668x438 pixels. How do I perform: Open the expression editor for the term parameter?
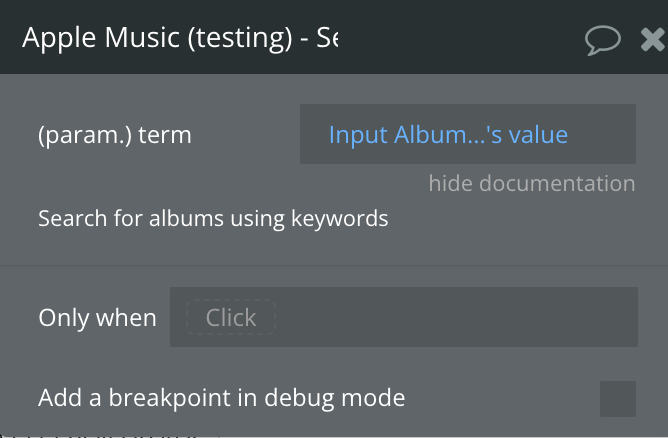click(468, 134)
